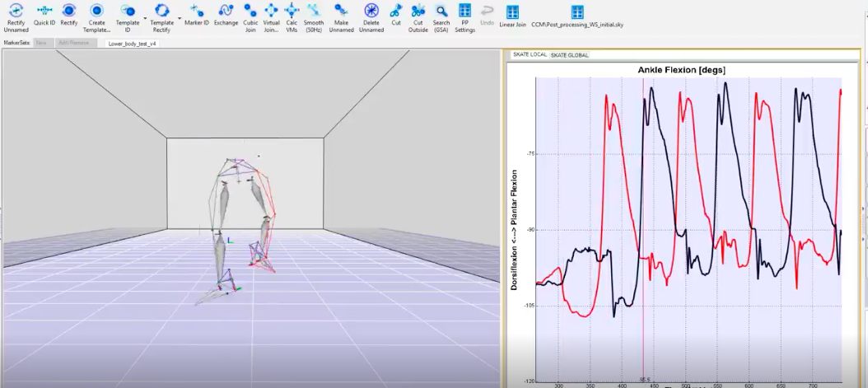
Task: Apply Smooth (50Hz) filter
Action: tap(314, 18)
